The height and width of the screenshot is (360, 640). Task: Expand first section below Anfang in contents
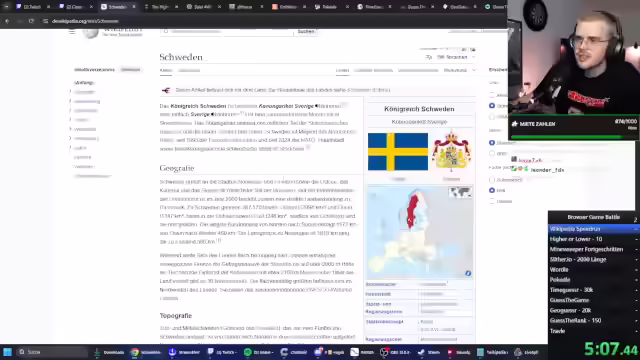(70, 92)
